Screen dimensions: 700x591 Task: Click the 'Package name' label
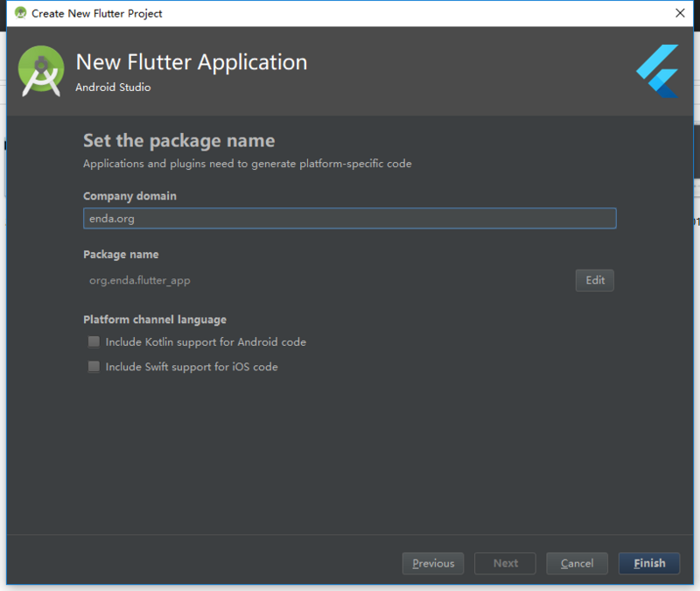(x=121, y=255)
